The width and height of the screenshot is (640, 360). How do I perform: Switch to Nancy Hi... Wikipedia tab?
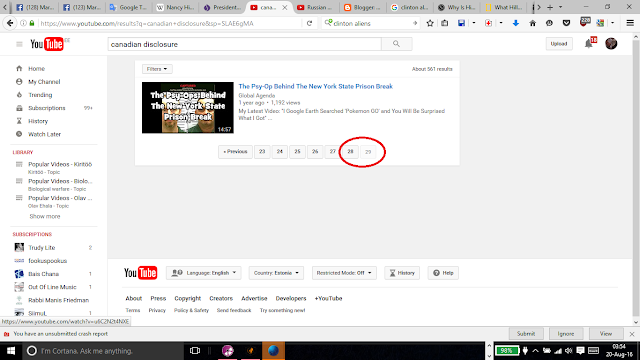pos(175,7)
